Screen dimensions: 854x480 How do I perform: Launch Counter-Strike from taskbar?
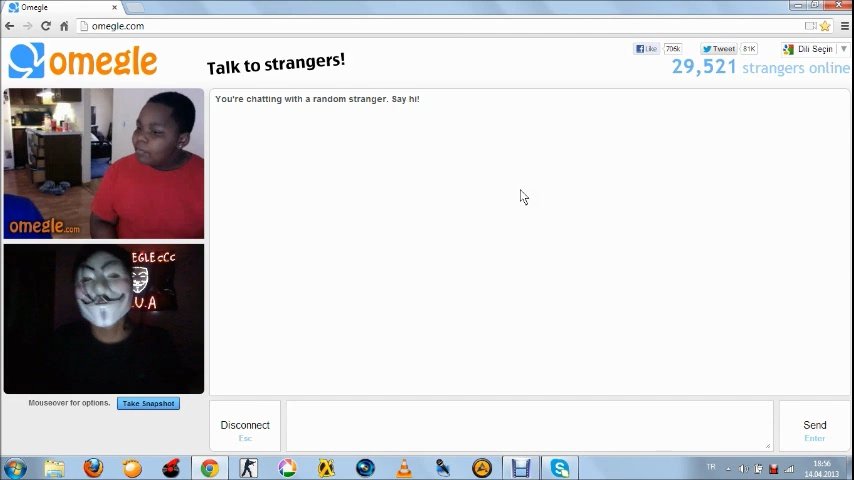[x=248, y=468]
